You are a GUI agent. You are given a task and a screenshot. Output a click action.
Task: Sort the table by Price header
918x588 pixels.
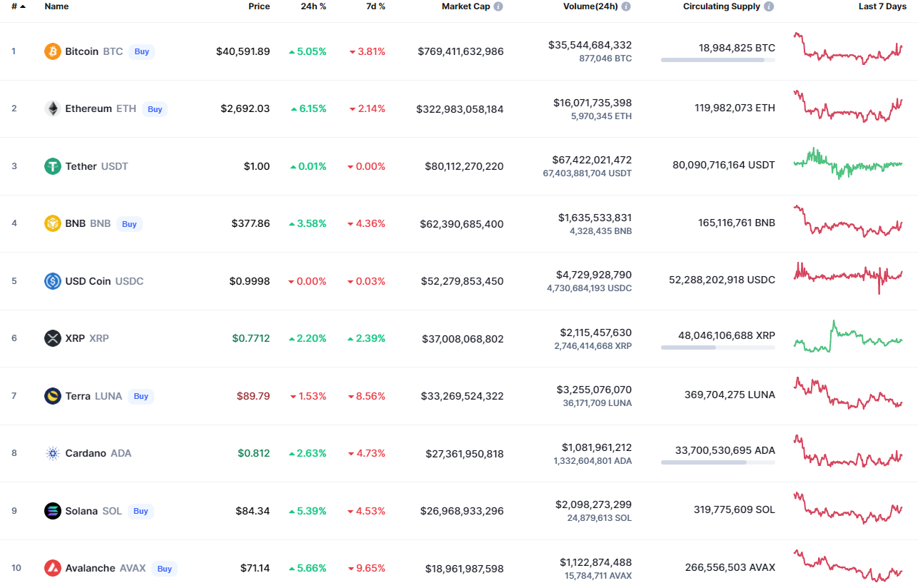[x=259, y=6]
